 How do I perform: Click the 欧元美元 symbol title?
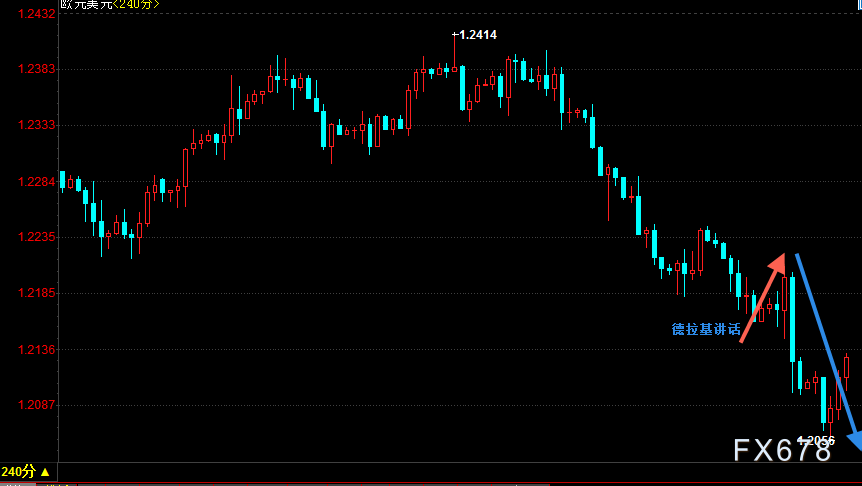[x=84, y=4]
